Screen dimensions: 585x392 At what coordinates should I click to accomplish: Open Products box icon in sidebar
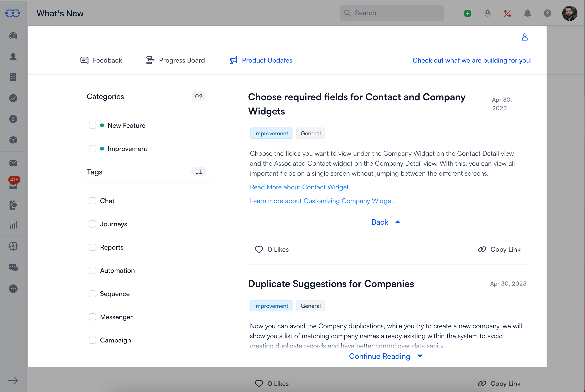tap(13, 140)
